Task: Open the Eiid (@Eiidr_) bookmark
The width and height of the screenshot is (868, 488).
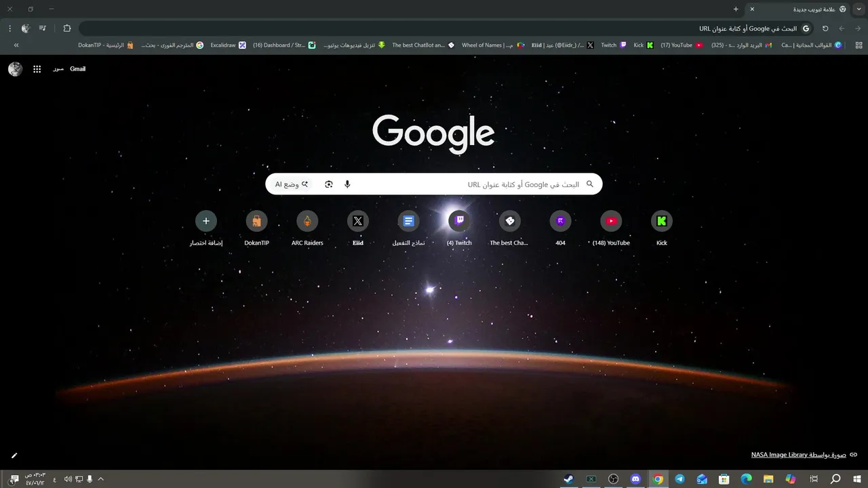Action: (x=563, y=45)
